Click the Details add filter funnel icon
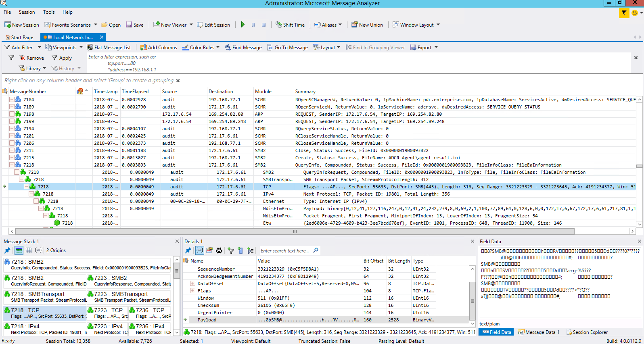Image resolution: width=644 pixels, height=344 pixels. pyautogui.click(x=231, y=250)
